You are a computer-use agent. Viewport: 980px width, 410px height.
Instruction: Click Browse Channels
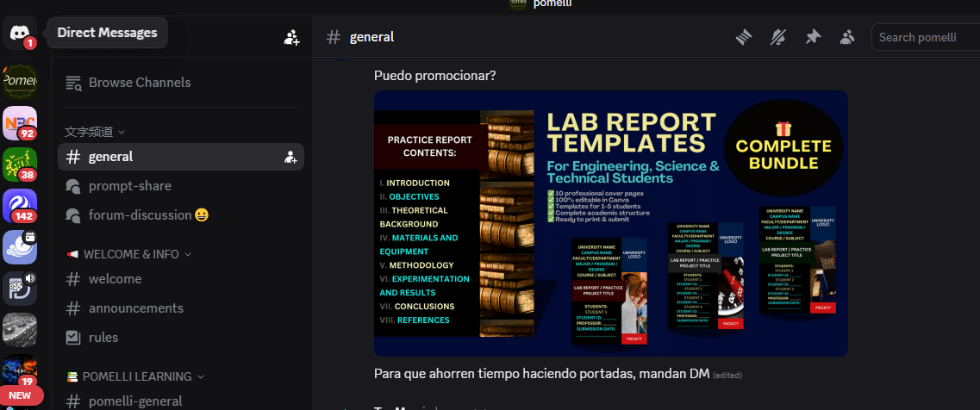139,83
